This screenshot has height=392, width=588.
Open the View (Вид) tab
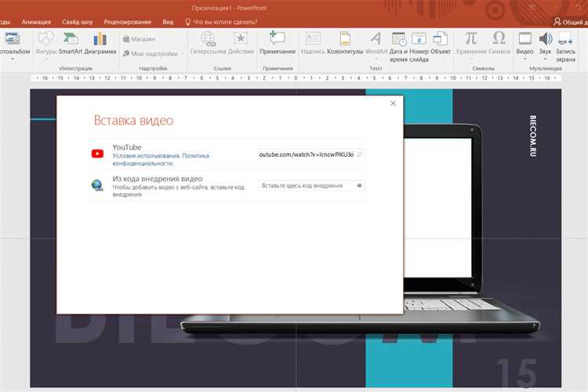[x=168, y=22]
